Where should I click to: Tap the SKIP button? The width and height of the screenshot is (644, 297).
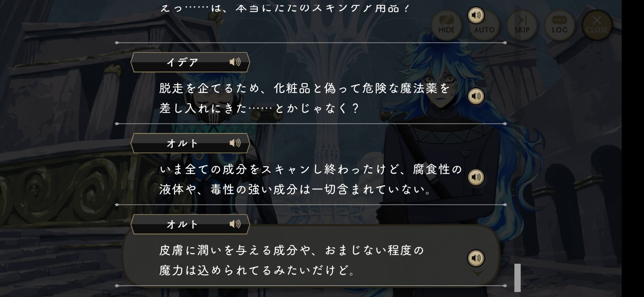(x=522, y=25)
